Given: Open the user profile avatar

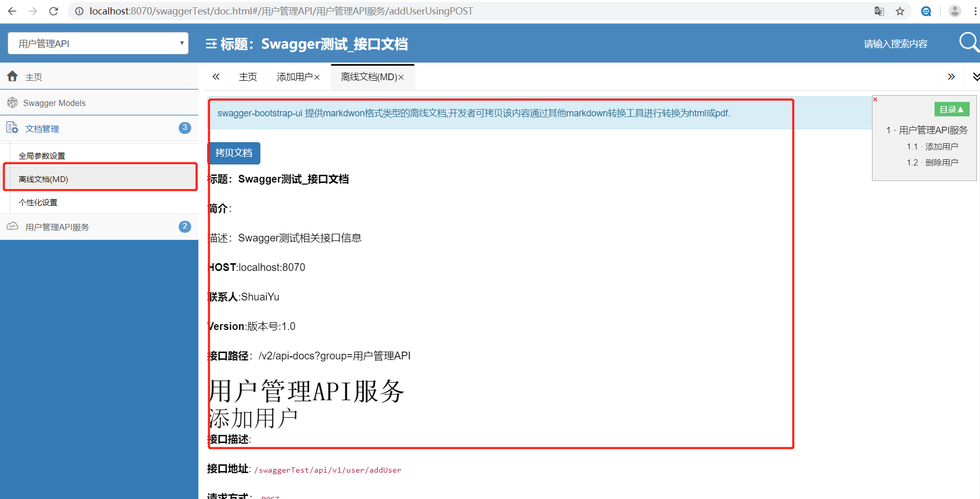Looking at the screenshot, I should tap(955, 11).
